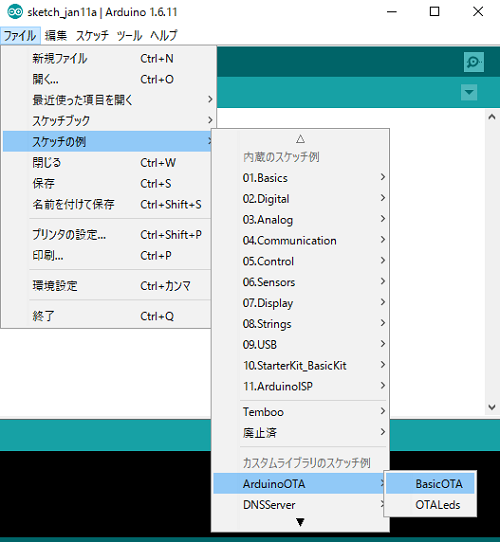Choose 閉じる menu entry

(107, 162)
